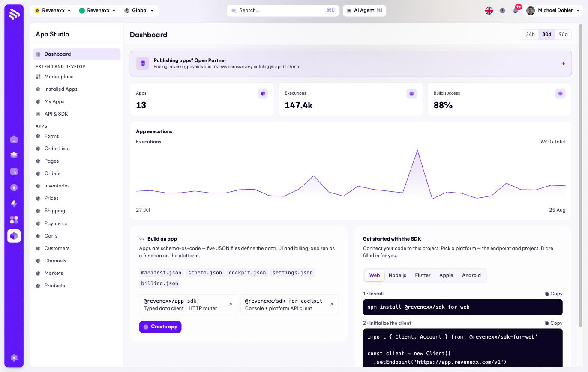Copy the Initialize the client code
The height and width of the screenshot is (372, 588).
(x=553, y=323)
